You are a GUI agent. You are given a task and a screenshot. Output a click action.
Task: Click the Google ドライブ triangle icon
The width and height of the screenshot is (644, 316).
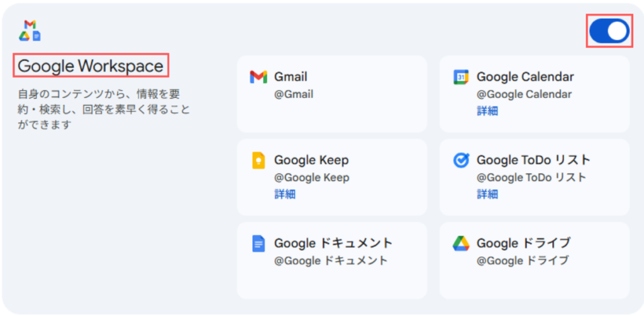[x=461, y=244]
